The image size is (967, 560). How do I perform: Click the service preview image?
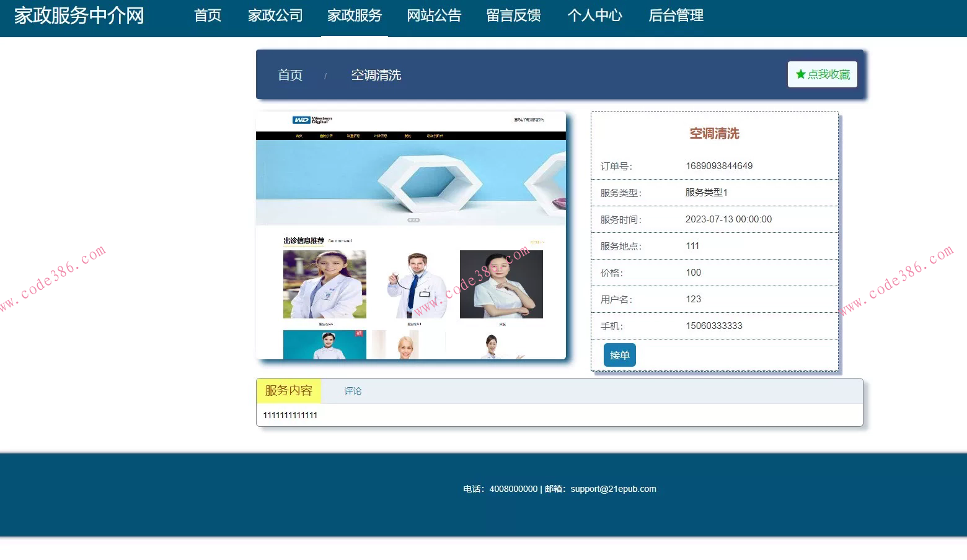coord(411,235)
